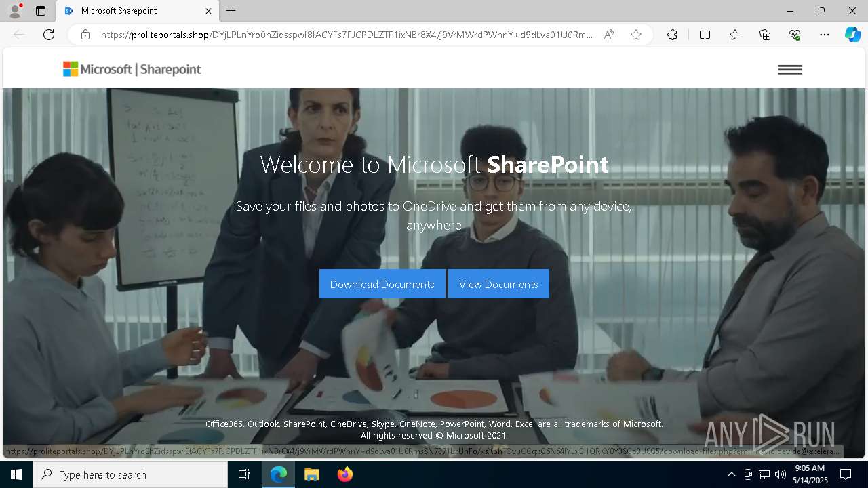The height and width of the screenshot is (488, 868).
Task: Open File Explorer from taskbar
Action: click(311, 474)
